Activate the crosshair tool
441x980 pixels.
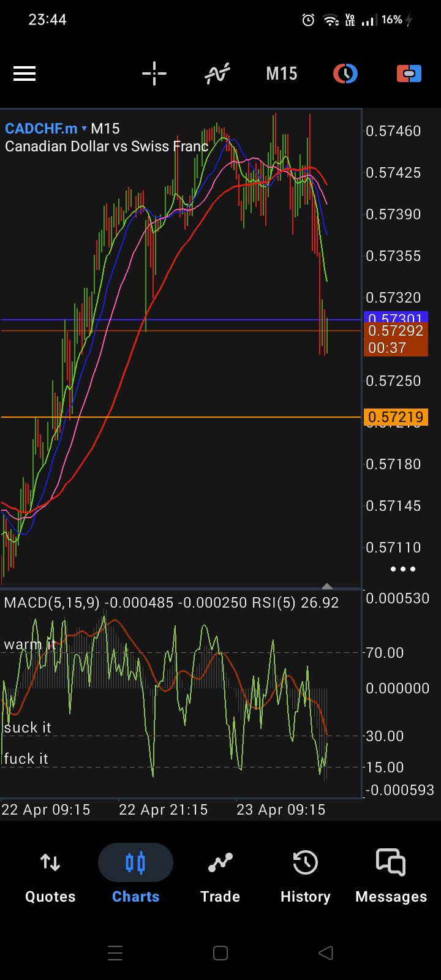tap(154, 74)
